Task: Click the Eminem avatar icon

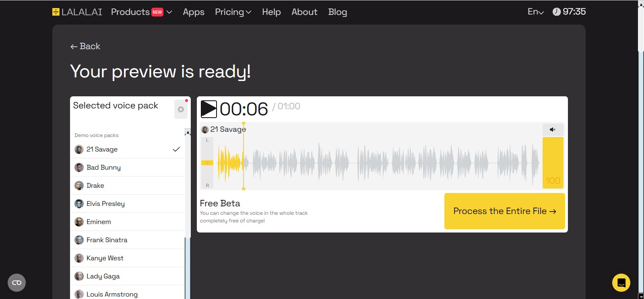Action: tap(79, 222)
